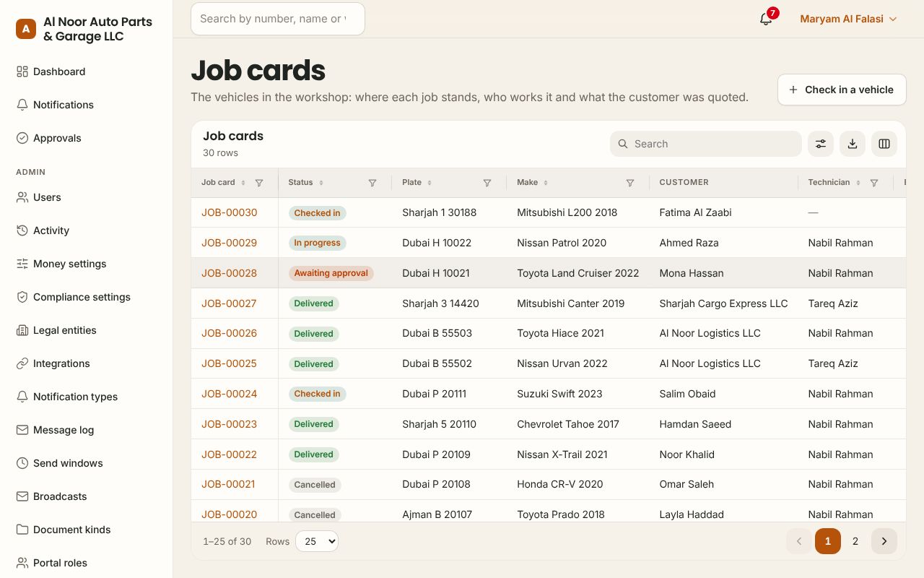Open job card JOB-00025
This screenshot has height=578, width=924.
tap(229, 363)
